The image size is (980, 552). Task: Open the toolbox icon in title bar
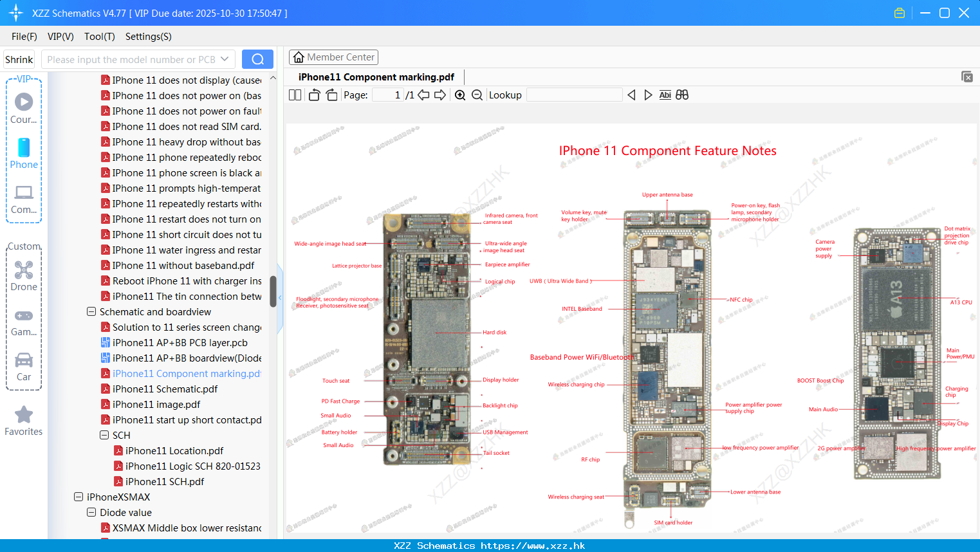900,13
